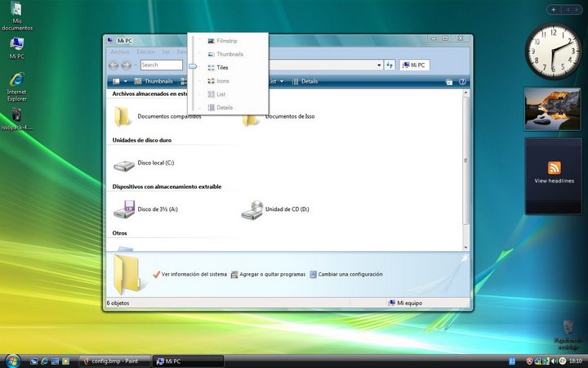Expand the address bar dropdown arrow

point(379,65)
